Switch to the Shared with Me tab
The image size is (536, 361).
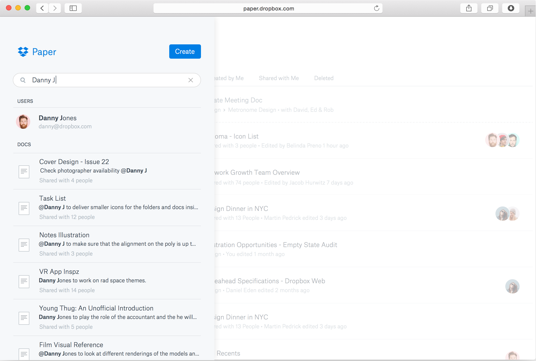pyautogui.click(x=279, y=78)
